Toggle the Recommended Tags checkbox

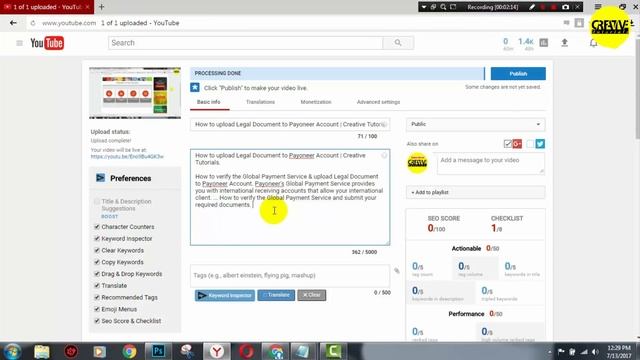97,297
